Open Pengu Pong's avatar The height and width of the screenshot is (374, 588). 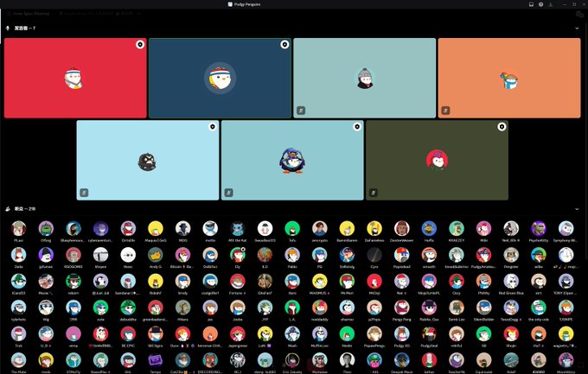[401, 307]
